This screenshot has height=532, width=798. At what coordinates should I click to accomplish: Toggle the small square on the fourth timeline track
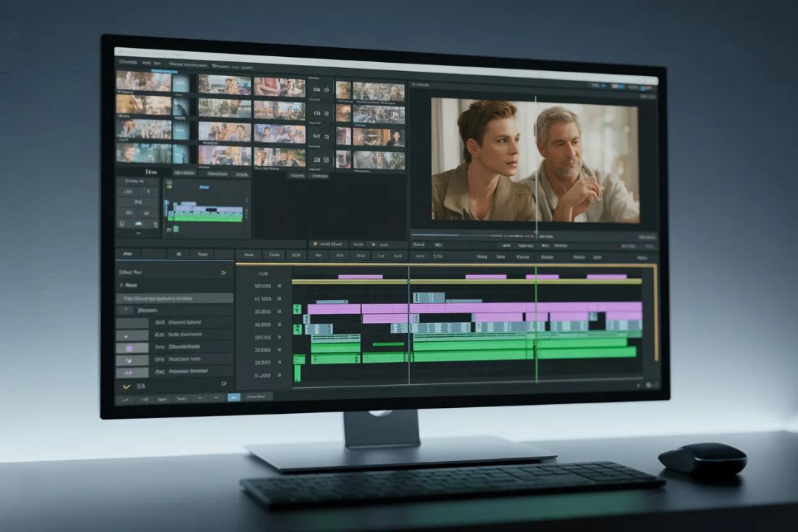[279, 324]
